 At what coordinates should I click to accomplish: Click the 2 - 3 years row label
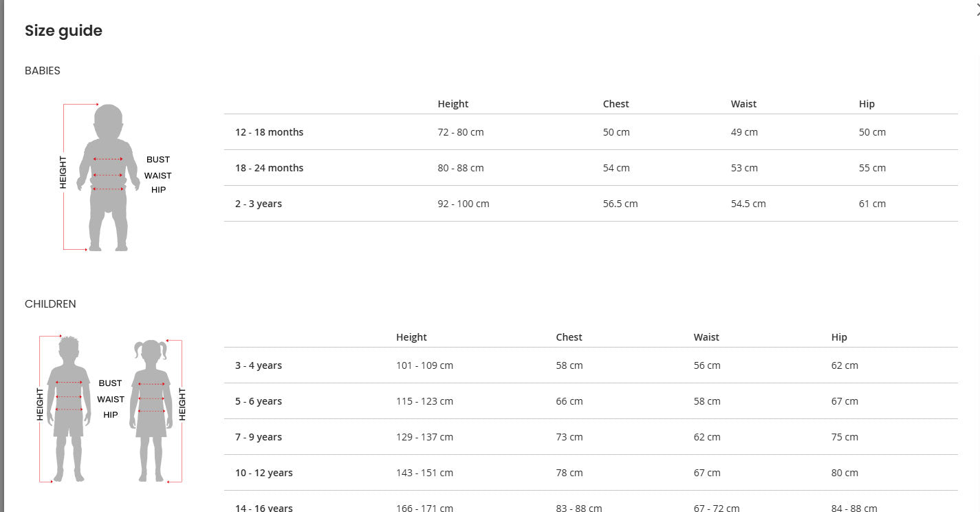(x=259, y=204)
